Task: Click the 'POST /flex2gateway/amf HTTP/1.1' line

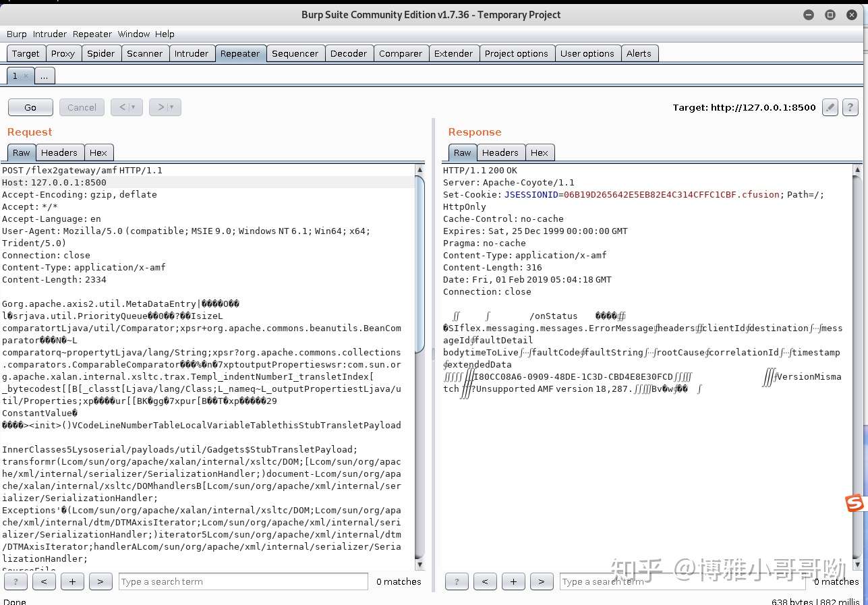Action: coord(82,170)
